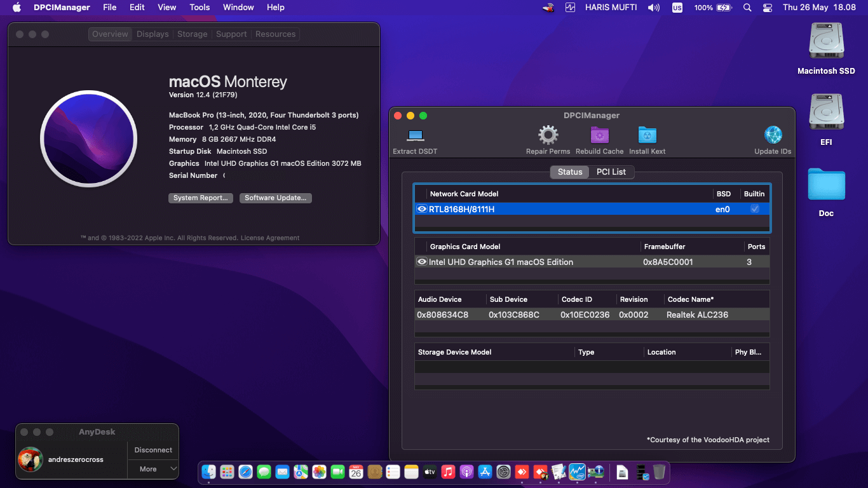This screenshot has width=868, height=488.
Task: Toggle the eye icon beside Intel UHD Graphics
Action: [x=421, y=262]
